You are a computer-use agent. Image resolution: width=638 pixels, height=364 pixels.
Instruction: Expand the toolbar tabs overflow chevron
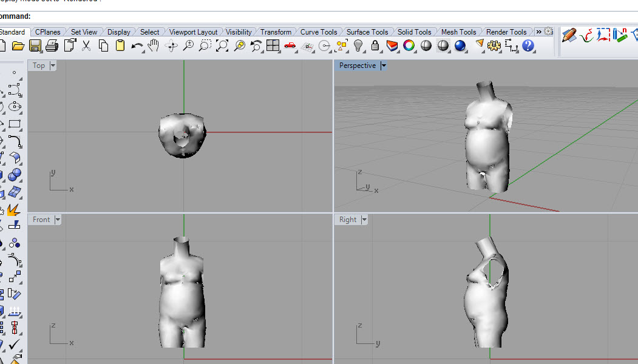click(x=538, y=32)
